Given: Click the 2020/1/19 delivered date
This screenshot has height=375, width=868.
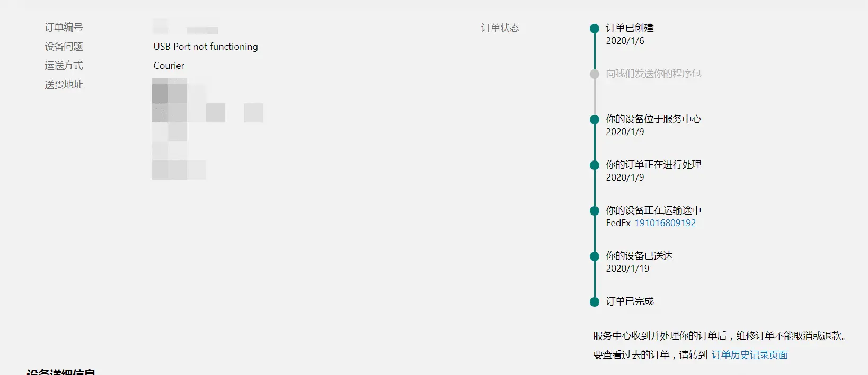Looking at the screenshot, I should 627,269.
